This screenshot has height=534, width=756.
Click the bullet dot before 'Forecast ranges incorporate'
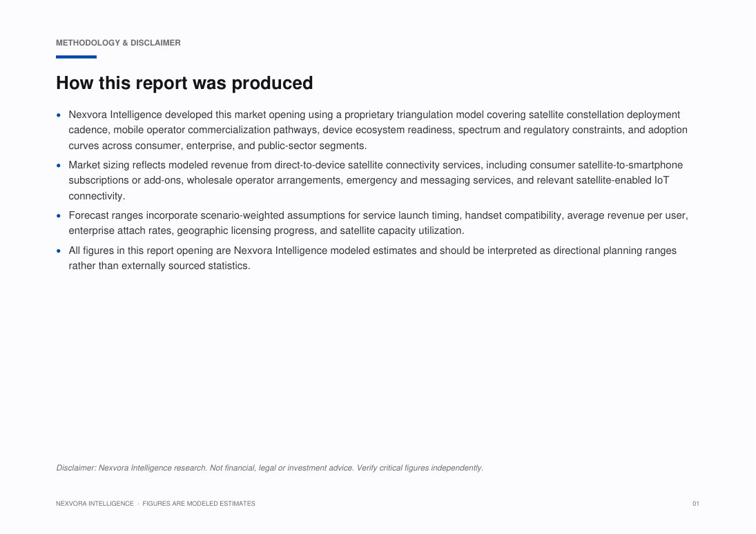point(59,216)
